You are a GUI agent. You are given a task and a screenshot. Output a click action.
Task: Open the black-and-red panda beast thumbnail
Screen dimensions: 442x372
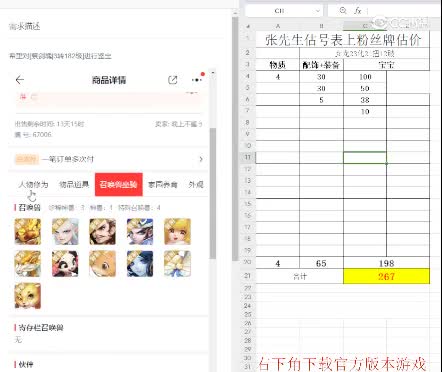(x=65, y=264)
